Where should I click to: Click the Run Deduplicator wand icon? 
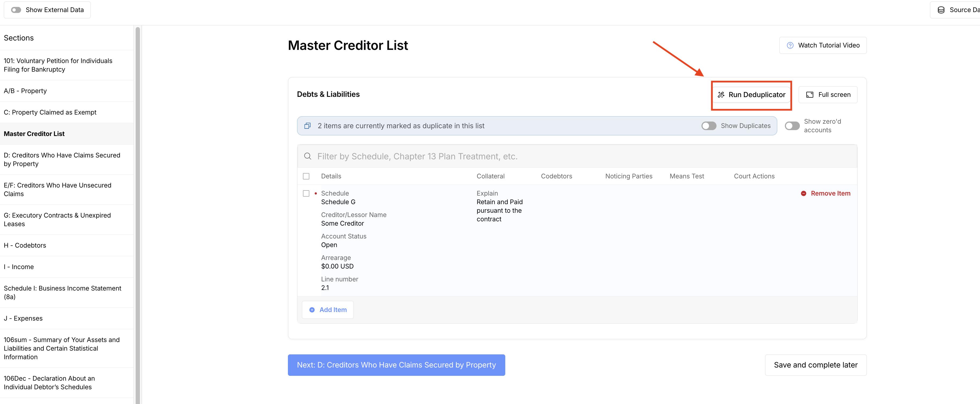721,95
